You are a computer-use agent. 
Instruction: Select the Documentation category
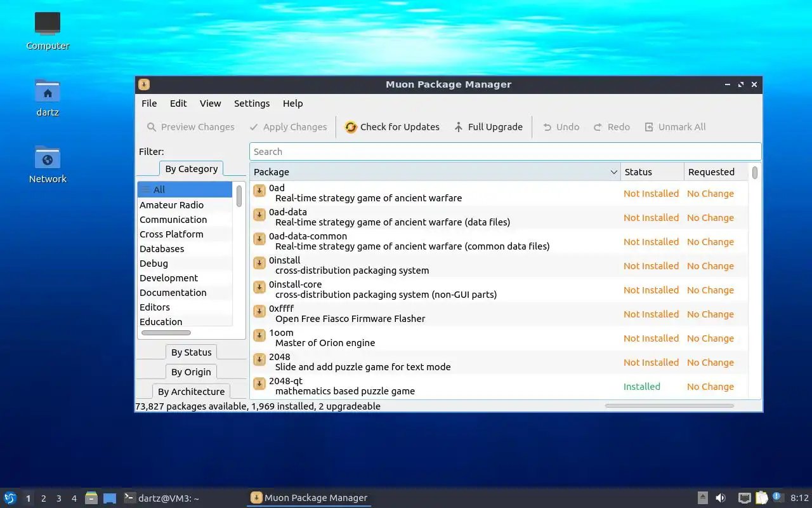(x=185, y=293)
